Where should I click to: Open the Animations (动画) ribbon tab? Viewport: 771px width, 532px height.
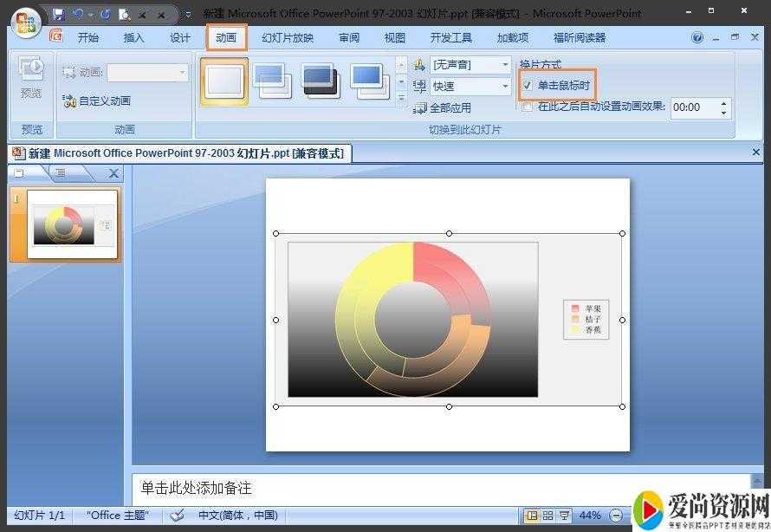click(226, 37)
